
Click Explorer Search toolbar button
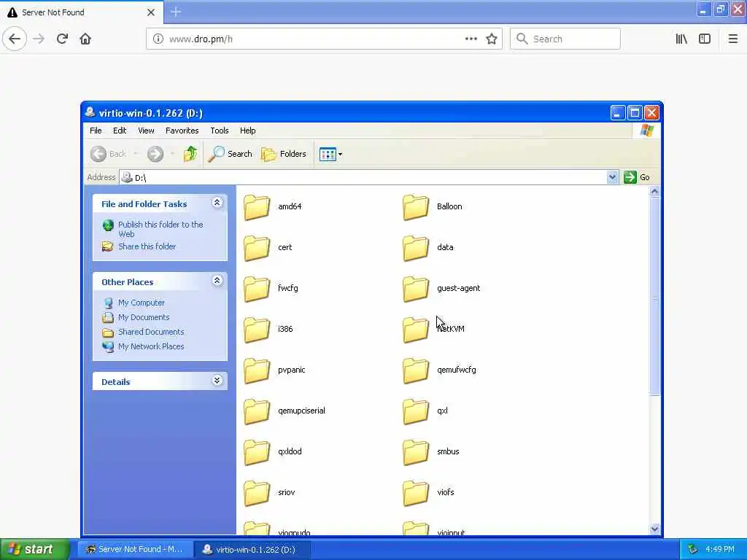(230, 154)
